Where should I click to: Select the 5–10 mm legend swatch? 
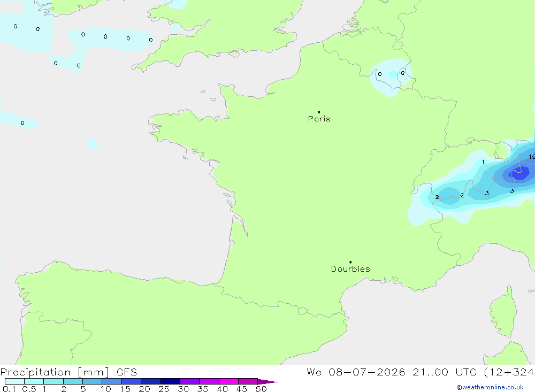[92, 381]
